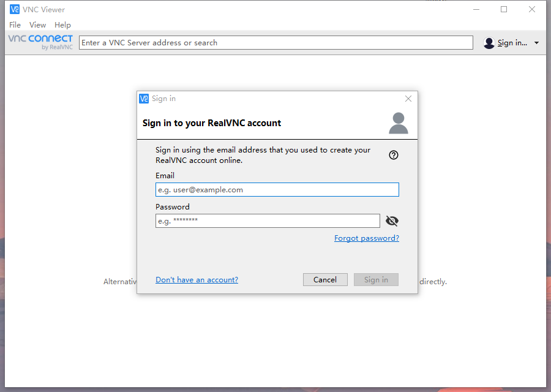Screen dimensions: 551x392
Task: Click the VNC Server address search box
Action: [276, 43]
